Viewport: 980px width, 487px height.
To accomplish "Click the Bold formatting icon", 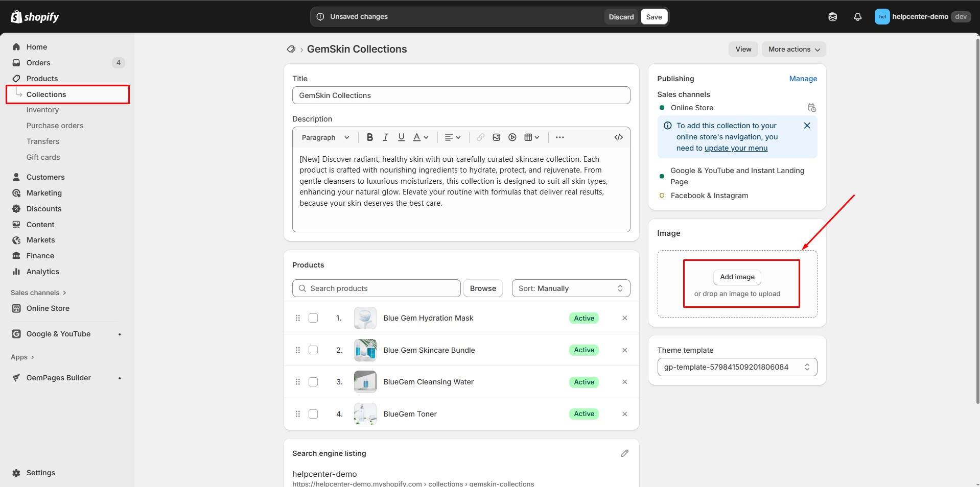I will tap(370, 137).
